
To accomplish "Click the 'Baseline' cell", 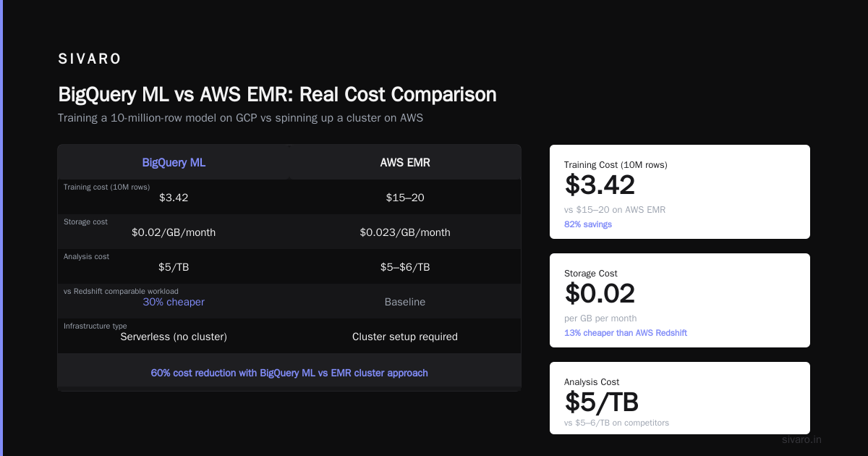I will click(x=405, y=302).
